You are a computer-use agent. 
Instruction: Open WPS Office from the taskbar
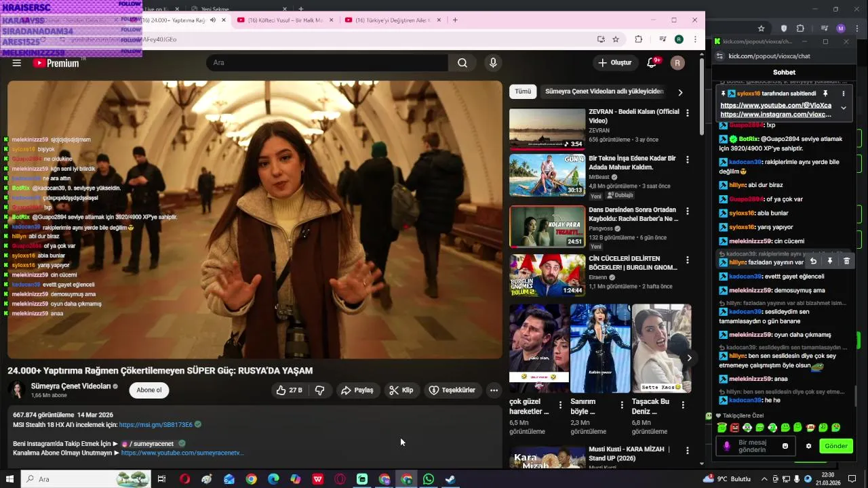pyautogui.click(x=317, y=479)
